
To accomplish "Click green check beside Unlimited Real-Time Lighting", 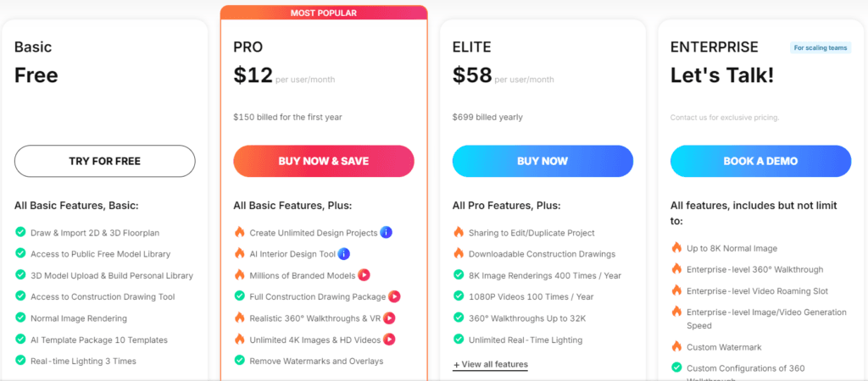I will click(459, 339).
